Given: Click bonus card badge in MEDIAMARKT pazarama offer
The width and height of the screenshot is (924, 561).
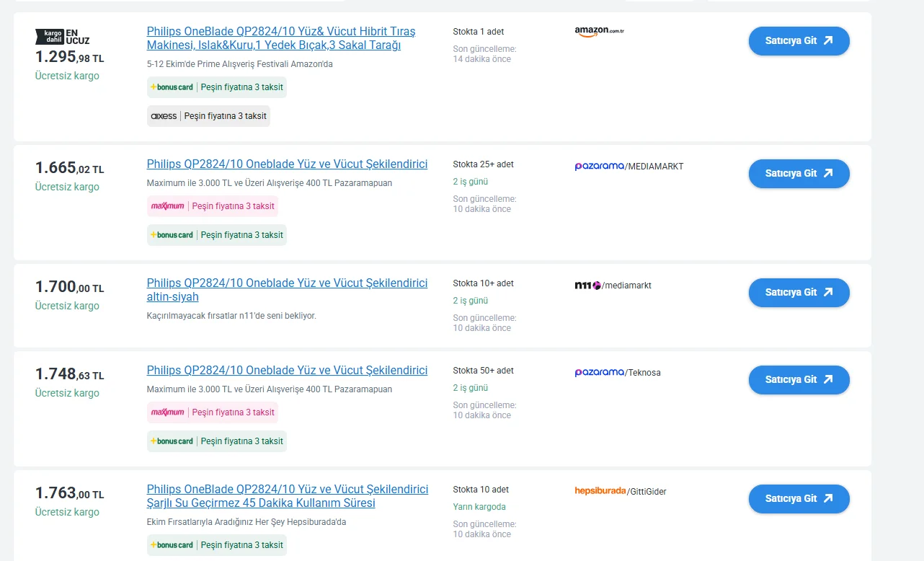Looking at the screenshot, I should pos(217,235).
